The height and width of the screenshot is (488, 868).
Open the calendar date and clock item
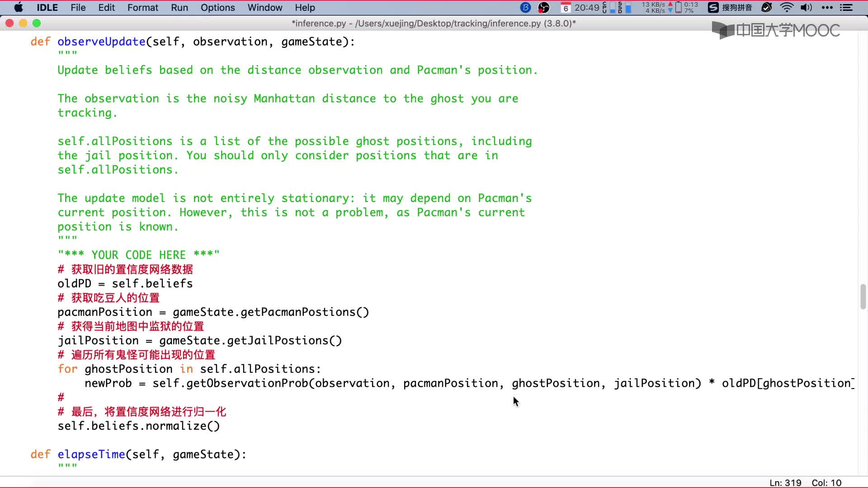click(580, 8)
